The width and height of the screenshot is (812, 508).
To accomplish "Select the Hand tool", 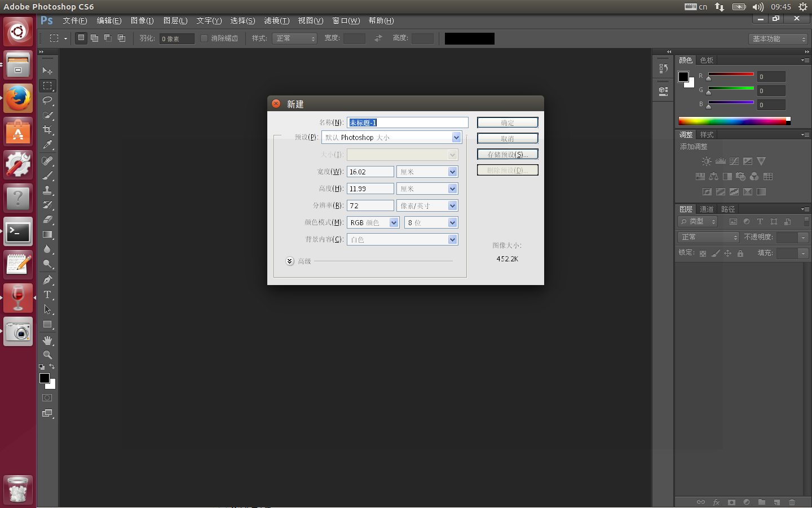I will pyautogui.click(x=47, y=340).
